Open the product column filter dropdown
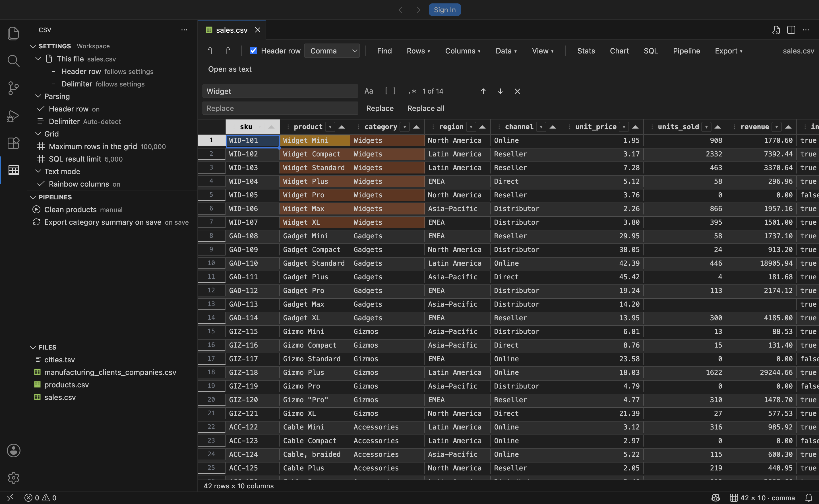819x504 pixels. click(330, 127)
